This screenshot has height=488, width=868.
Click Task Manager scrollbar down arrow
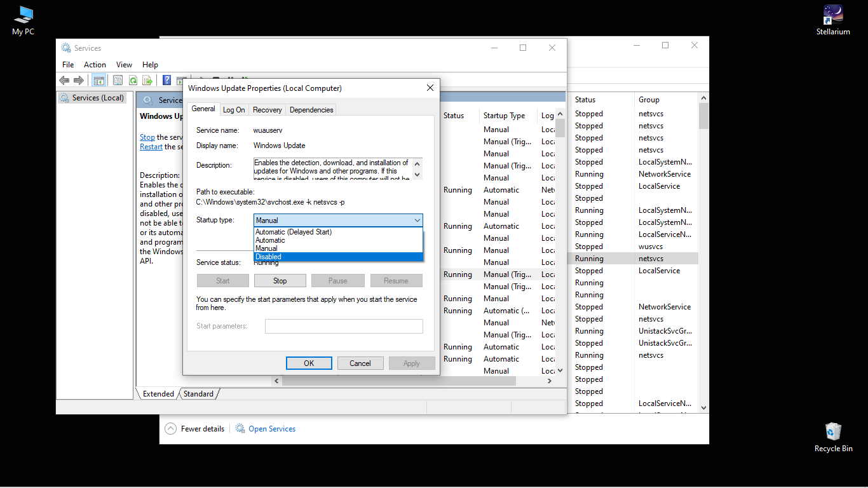(703, 407)
